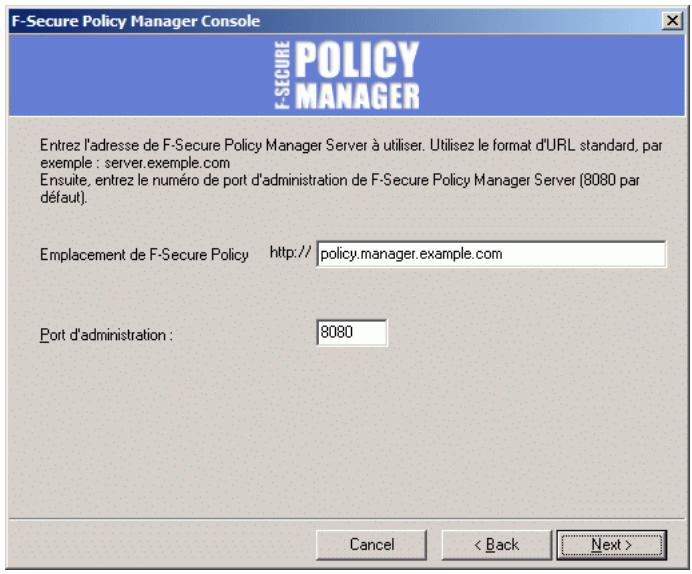This screenshot has width=692, height=574.
Task: Click the 'Port d'administration :' label
Action: click(x=106, y=335)
